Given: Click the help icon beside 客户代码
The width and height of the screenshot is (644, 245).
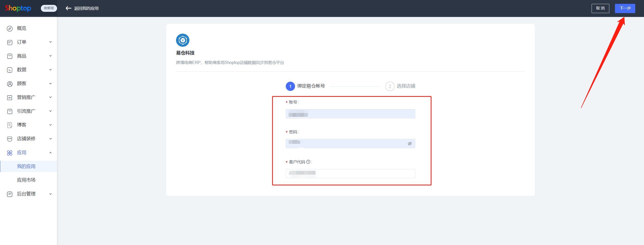Looking at the screenshot, I should (308, 162).
